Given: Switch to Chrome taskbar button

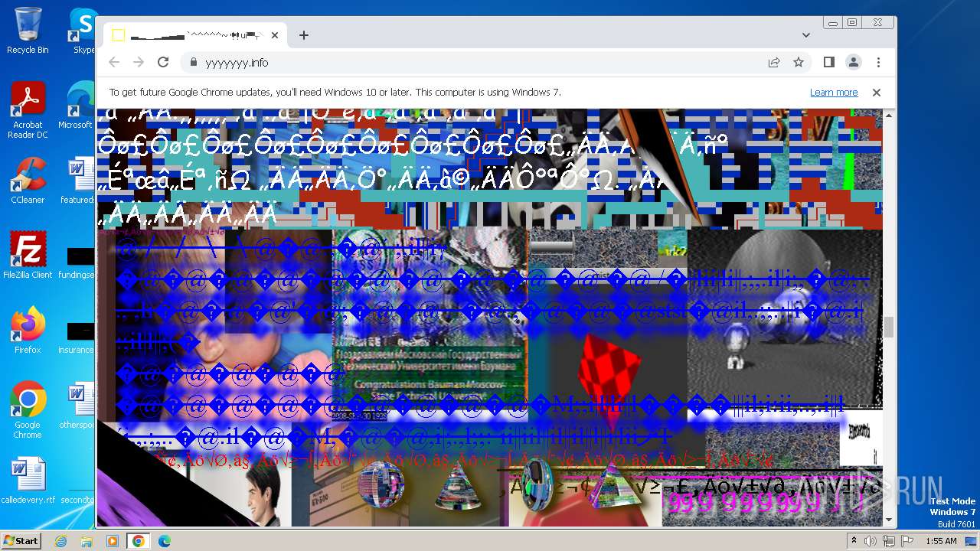Looking at the screenshot, I should point(138,541).
